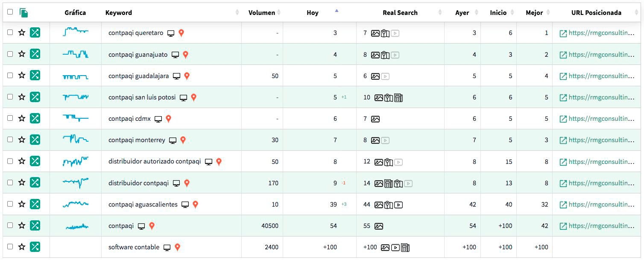Click the green shuffle icon for contpaqi guanajuato
Screen dimensions: 644x260
pos(35,54)
